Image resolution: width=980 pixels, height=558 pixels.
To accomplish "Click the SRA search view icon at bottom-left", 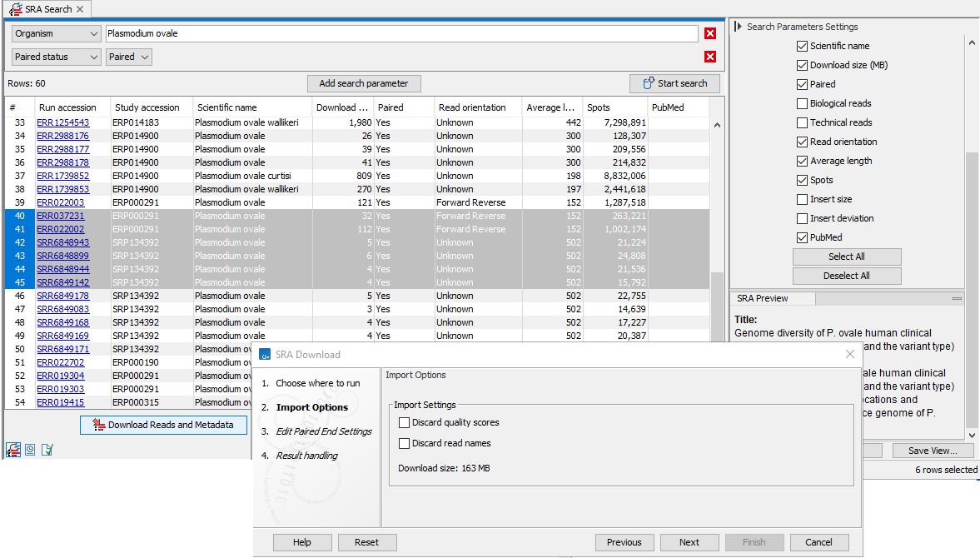I will coord(13,450).
